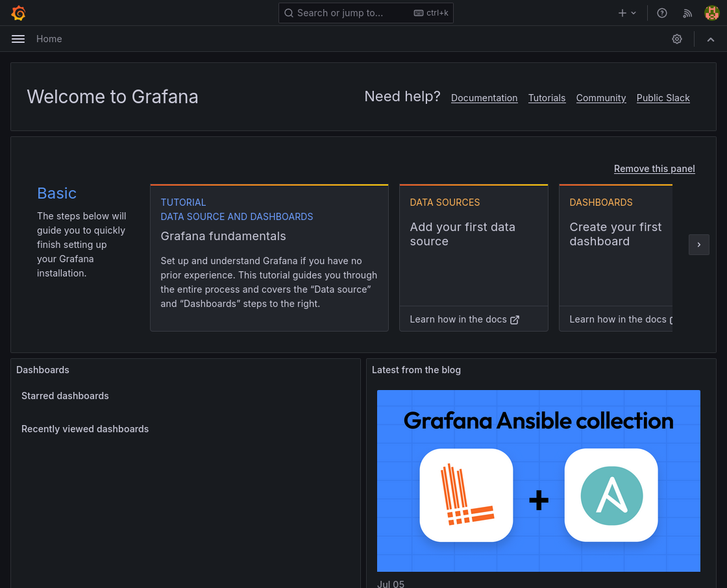The width and height of the screenshot is (727, 588).
Task: Collapse the top bar with chevron
Action: tap(711, 39)
